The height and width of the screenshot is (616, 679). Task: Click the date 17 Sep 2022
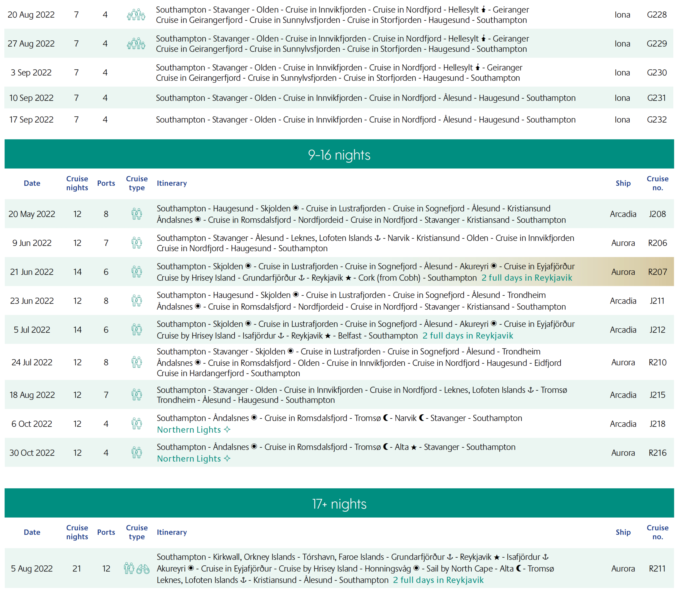coord(31,120)
